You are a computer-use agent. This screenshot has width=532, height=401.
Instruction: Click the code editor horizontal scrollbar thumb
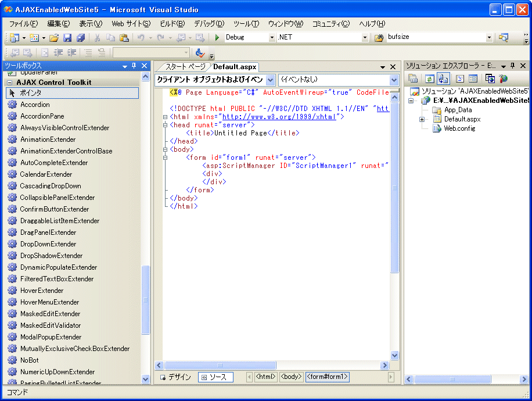(220, 366)
